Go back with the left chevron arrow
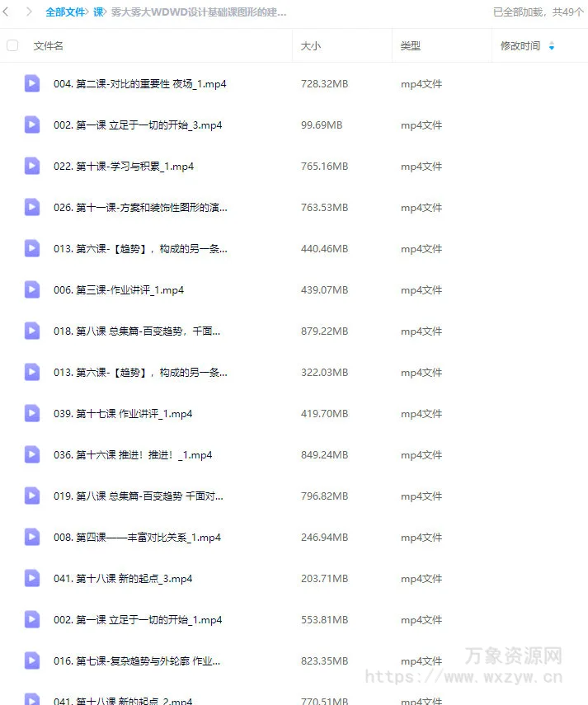 coord(6,12)
